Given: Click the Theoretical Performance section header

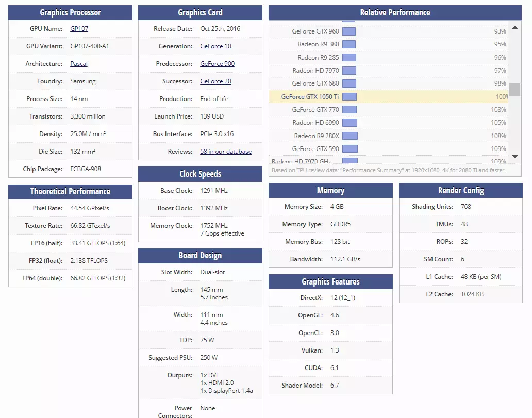Looking at the screenshot, I should pos(70,192).
